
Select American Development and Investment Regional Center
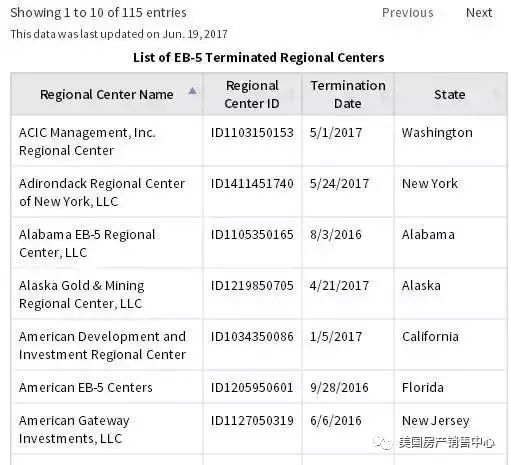point(102,345)
